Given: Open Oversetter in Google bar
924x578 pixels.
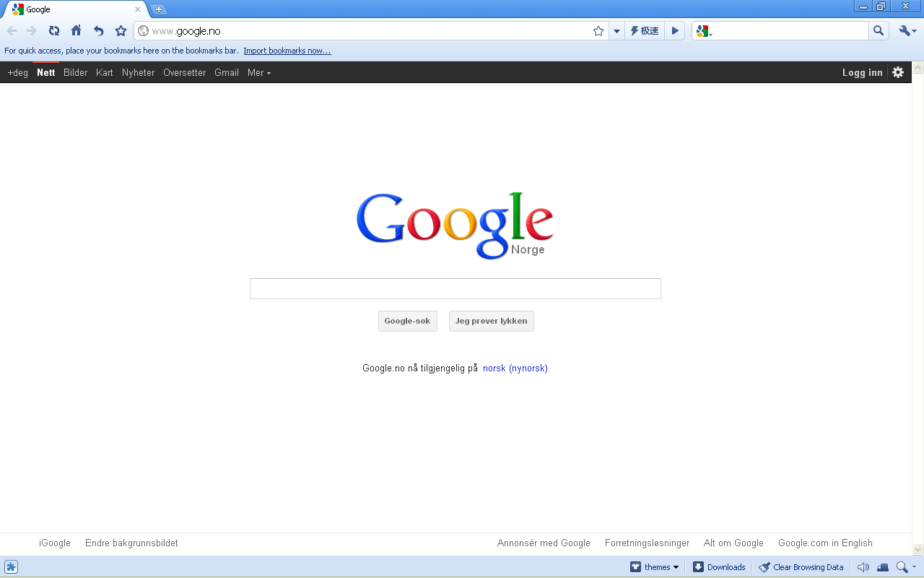Looking at the screenshot, I should (185, 72).
